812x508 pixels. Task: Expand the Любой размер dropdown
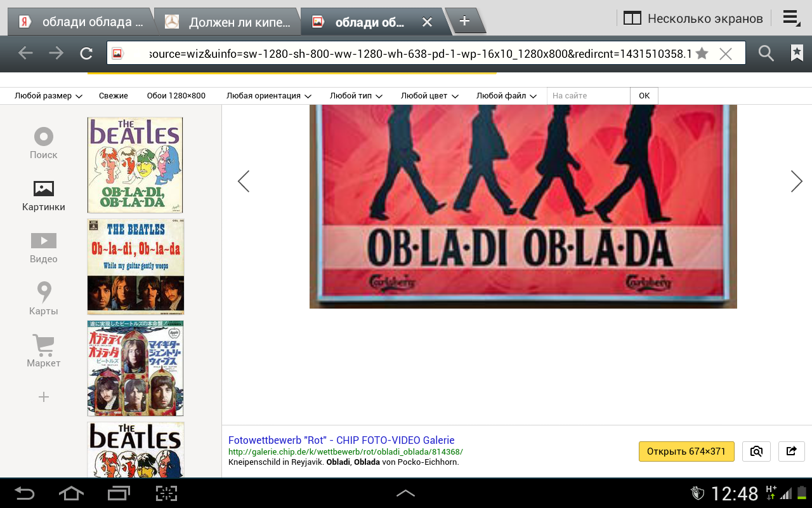48,96
